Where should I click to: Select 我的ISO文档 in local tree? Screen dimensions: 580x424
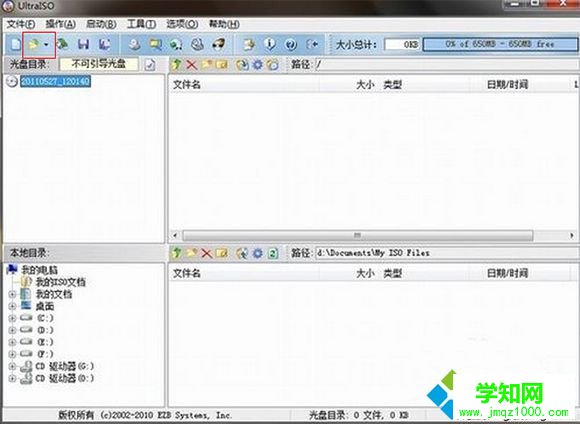click(x=61, y=282)
